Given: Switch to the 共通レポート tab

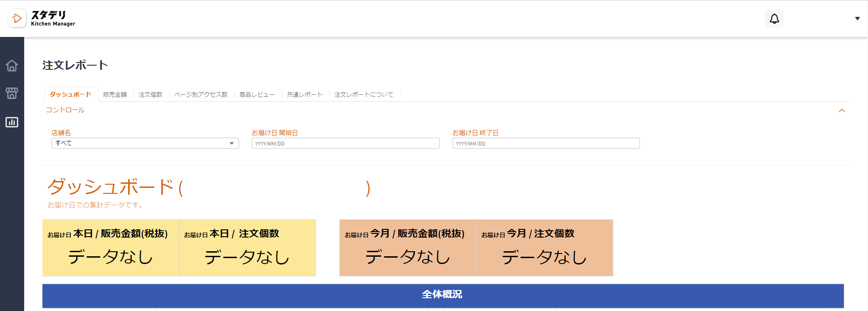Looking at the screenshot, I should point(304,94).
